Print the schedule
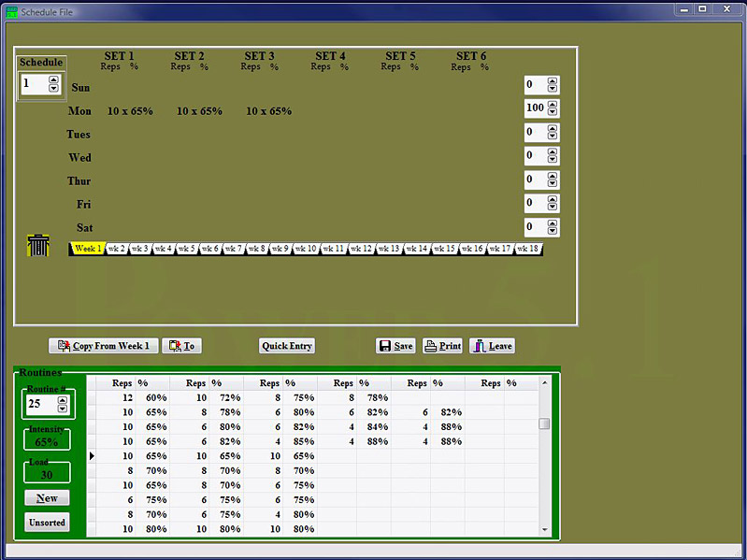This screenshot has height=560, width=747. pos(442,346)
